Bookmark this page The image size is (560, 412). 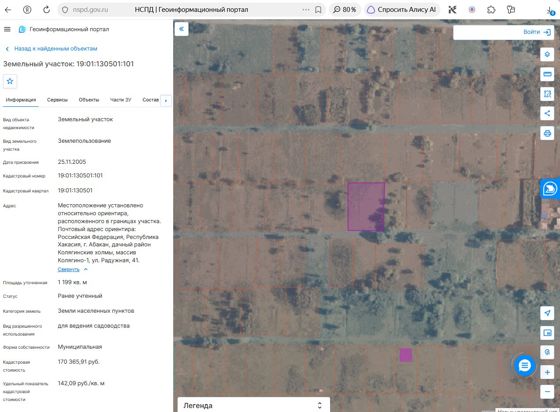point(318,10)
